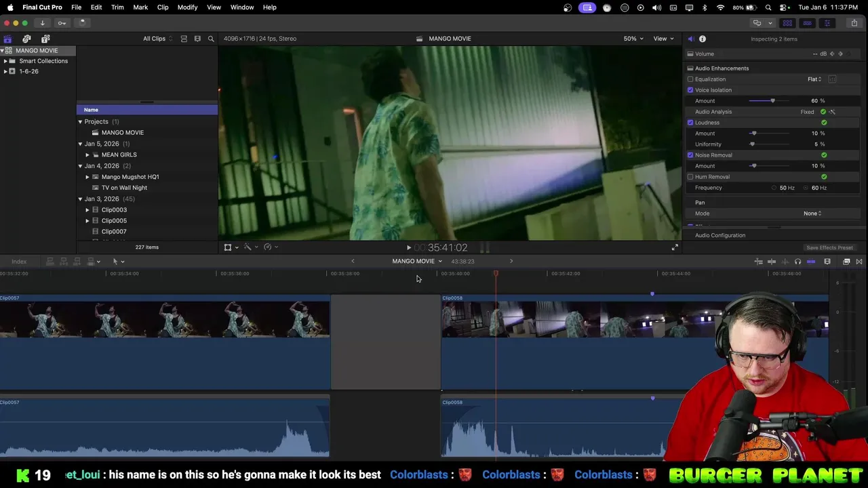Go back in timeline history arrow

pos(353,261)
